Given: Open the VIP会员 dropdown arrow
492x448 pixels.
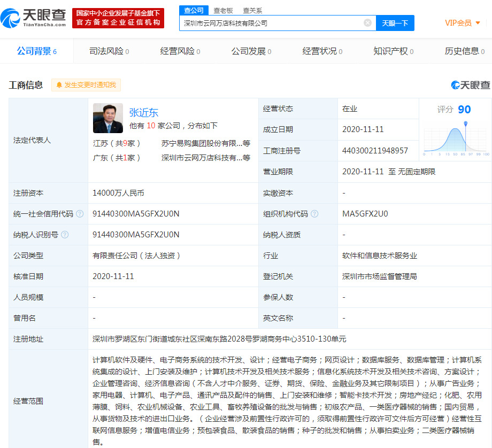Looking at the screenshot, I should (x=478, y=23).
